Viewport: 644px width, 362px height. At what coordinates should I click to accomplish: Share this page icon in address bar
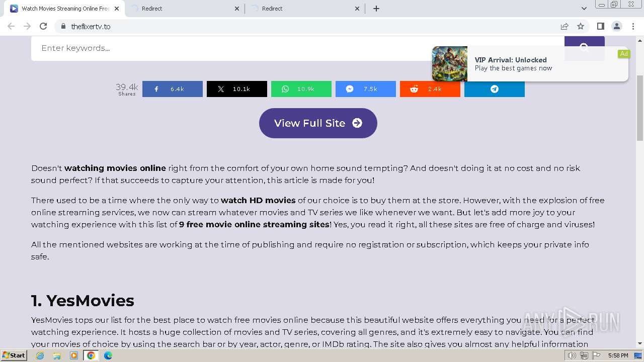(565, 26)
